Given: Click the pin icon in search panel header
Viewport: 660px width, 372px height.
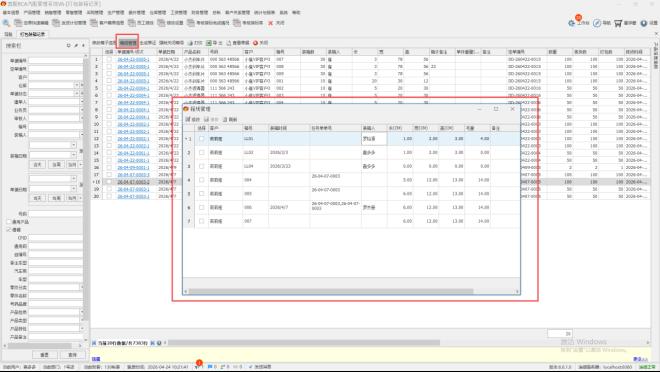Looking at the screenshot, I should (76, 45).
